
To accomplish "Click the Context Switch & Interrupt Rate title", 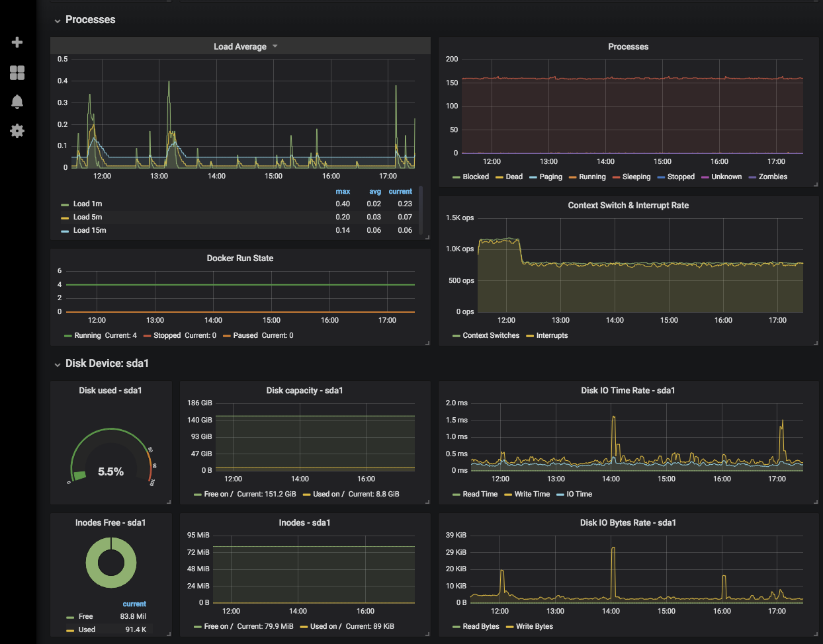I will 628,205.
